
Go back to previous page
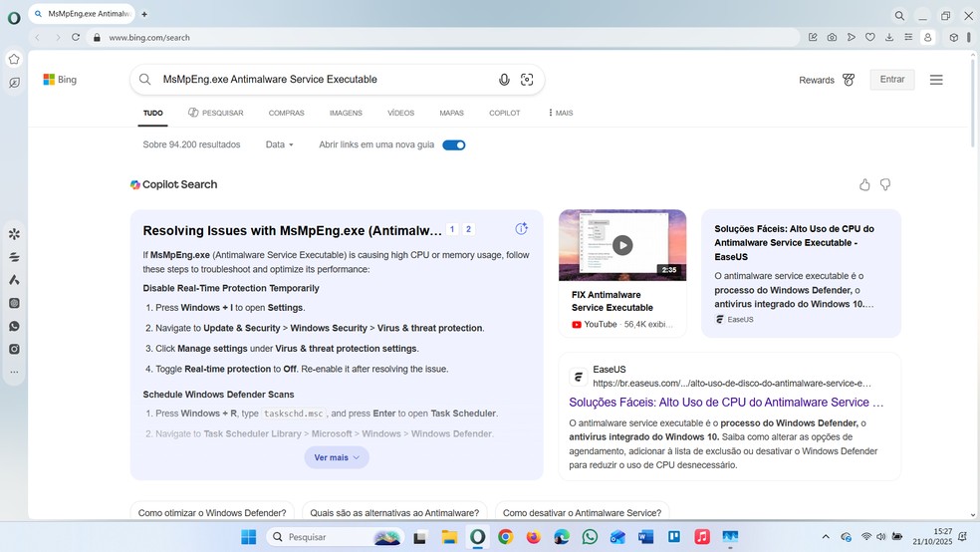(x=38, y=38)
